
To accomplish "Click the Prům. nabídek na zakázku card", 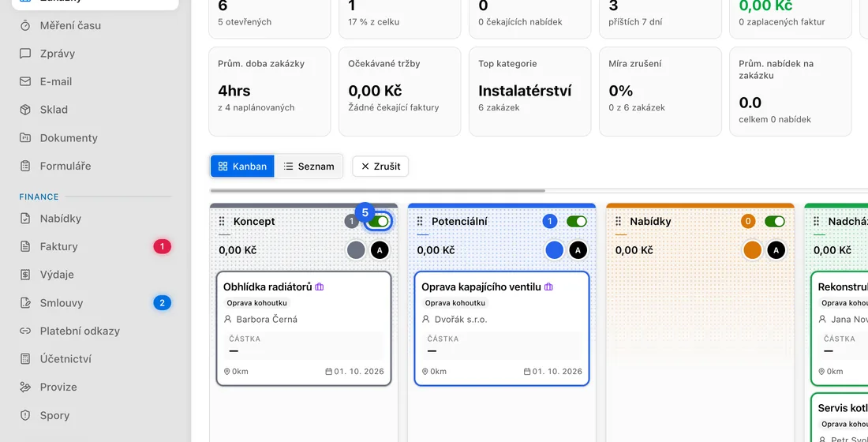I will pos(791,92).
